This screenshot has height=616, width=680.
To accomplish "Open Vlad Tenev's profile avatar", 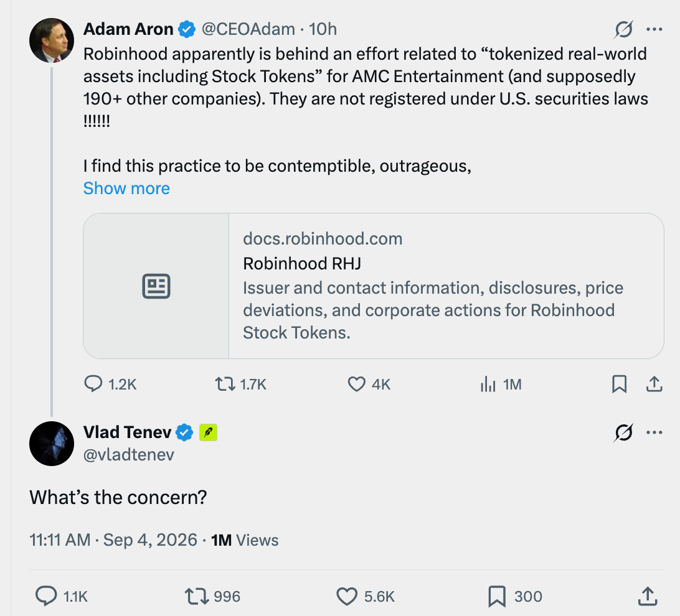I will (52, 444).
